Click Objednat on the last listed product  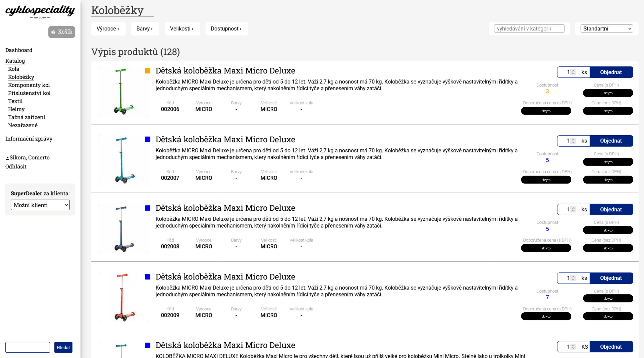click(611, 347)
